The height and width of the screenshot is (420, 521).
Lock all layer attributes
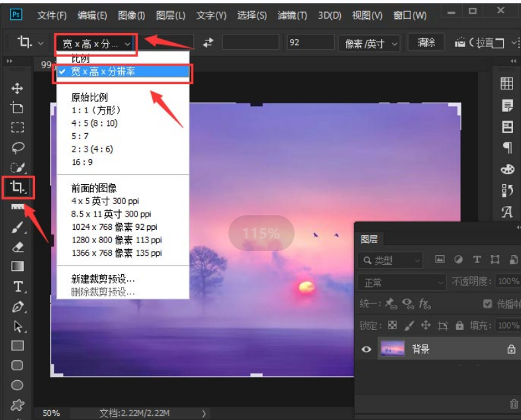pyautogui.click(x=459, y=325)
